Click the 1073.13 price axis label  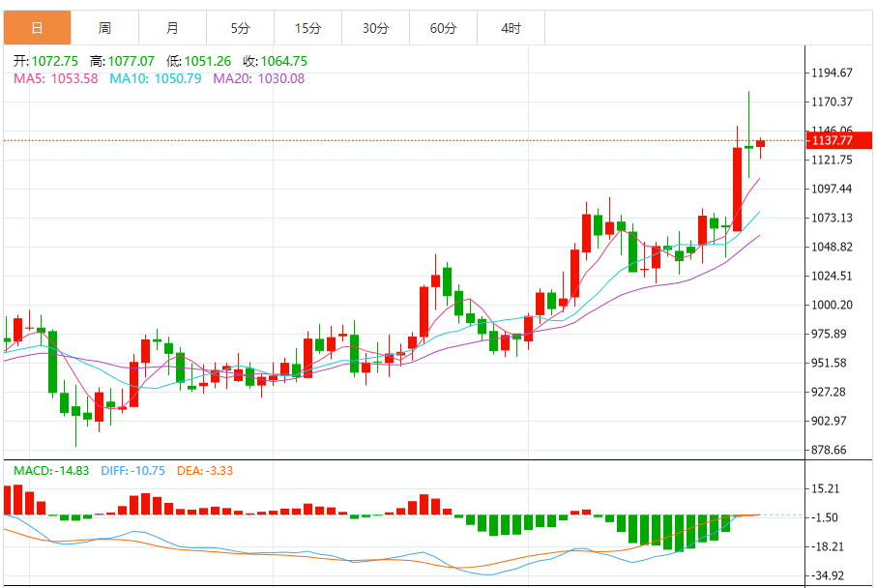click(832, 218)
